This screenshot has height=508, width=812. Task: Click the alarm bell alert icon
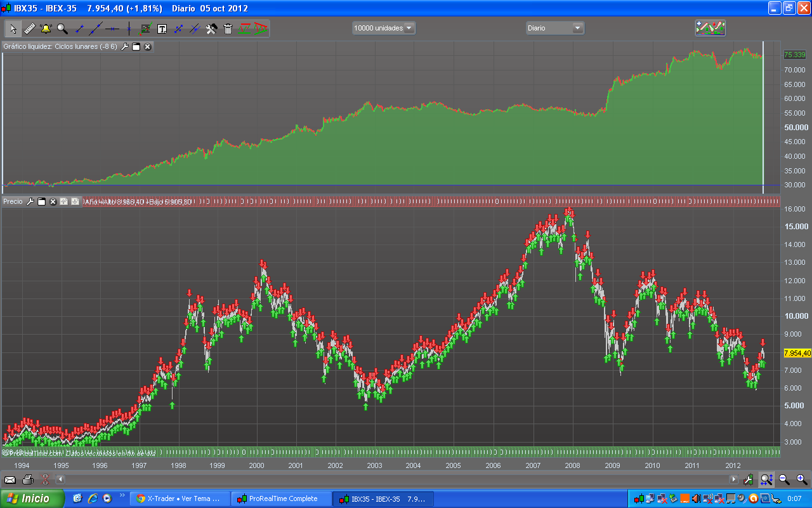coord(46,29)
